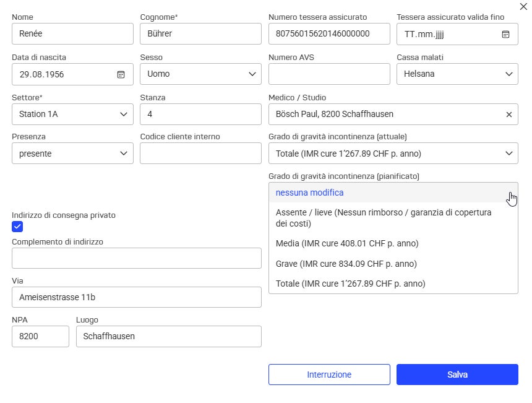Expand the Presenza dropdown
Image resolution: width=532 pixels, height=403 pixels.
(72, 154)
